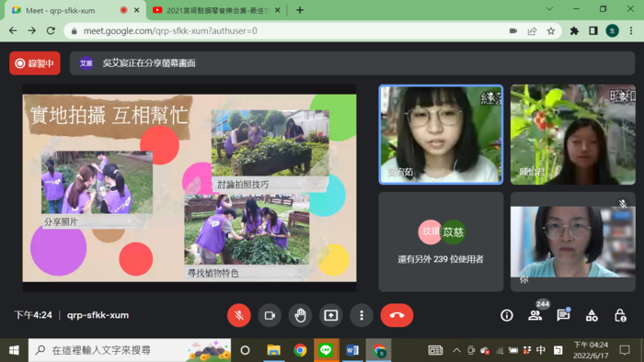Open File Explorer from taskbar

273,350
